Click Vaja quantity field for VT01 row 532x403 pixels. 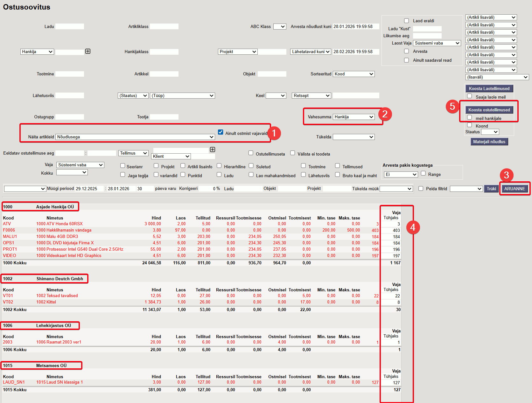tap(391, 296)
